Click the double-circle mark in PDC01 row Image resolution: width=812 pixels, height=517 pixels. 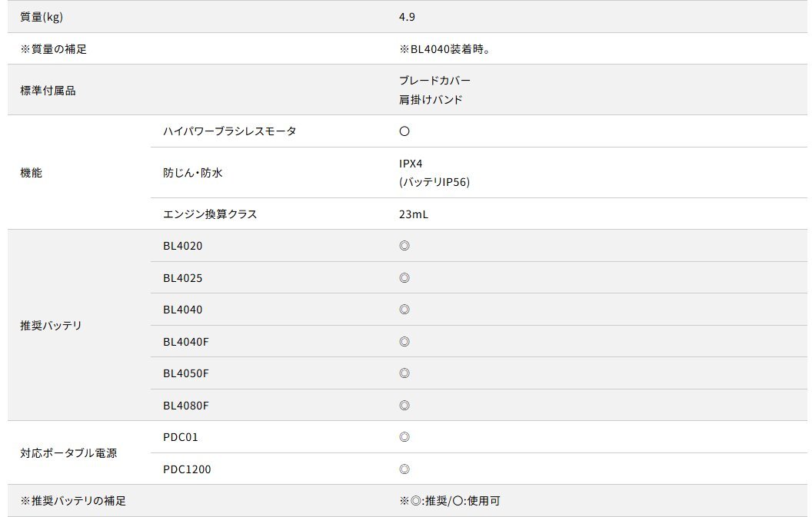404,437
